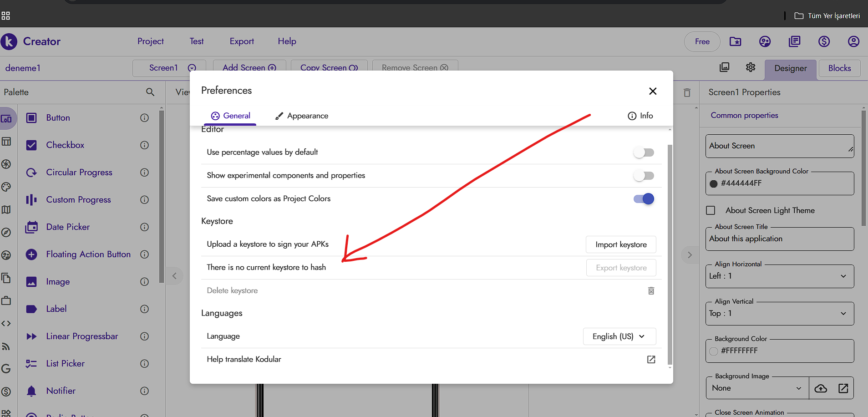The image size is (868, 417).
Task: Show info for Date Picker component
Action: click(144, 227)
